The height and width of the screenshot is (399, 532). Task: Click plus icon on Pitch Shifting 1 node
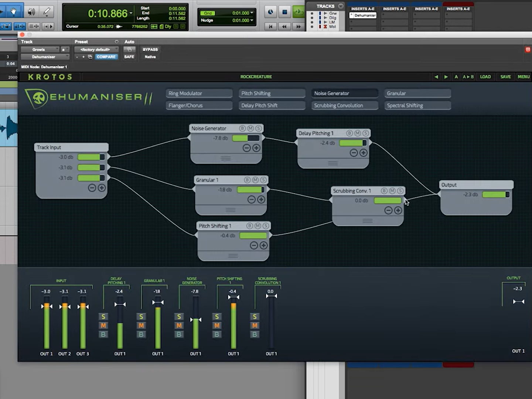pyautogui.click(x=263, y=245)
